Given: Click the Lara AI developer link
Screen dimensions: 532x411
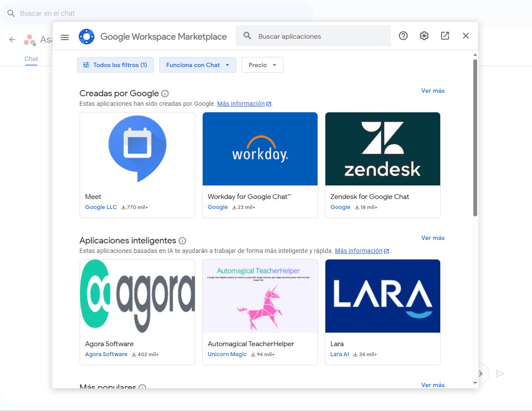Looking at the screenshot, I should click(340, 354).
